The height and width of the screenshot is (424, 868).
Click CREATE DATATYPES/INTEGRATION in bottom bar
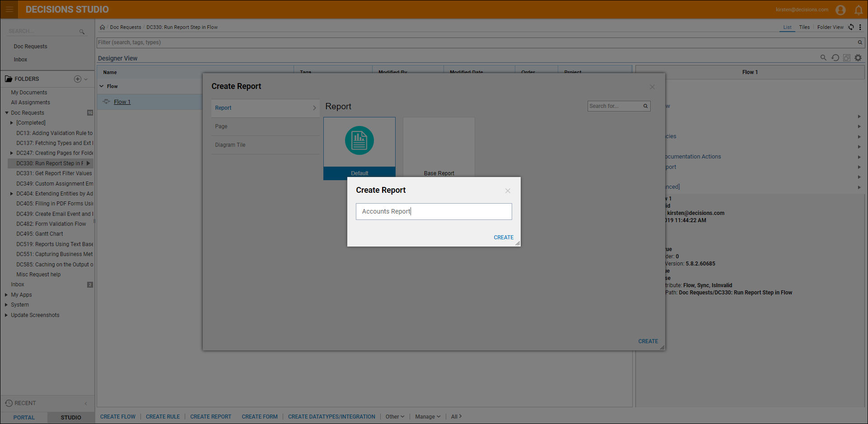coord(331,417)
